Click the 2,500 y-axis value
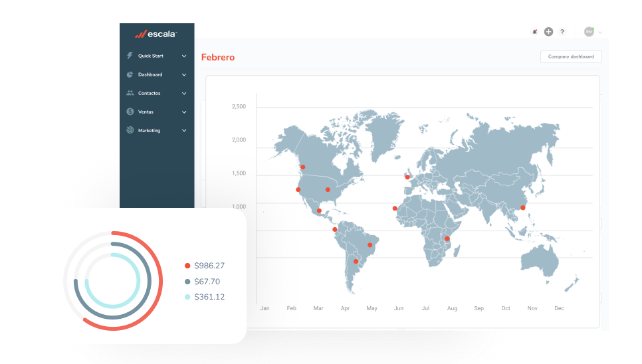642x364 pixels. [x=239, y=106]
